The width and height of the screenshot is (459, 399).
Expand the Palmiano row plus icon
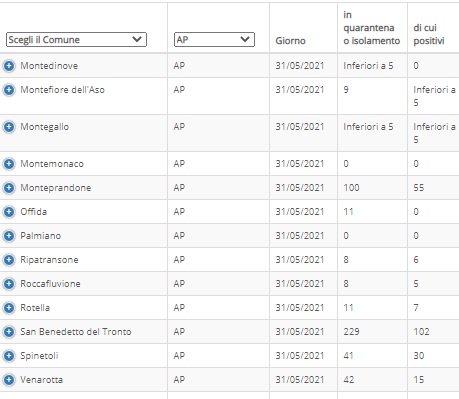tap(9, 236)
